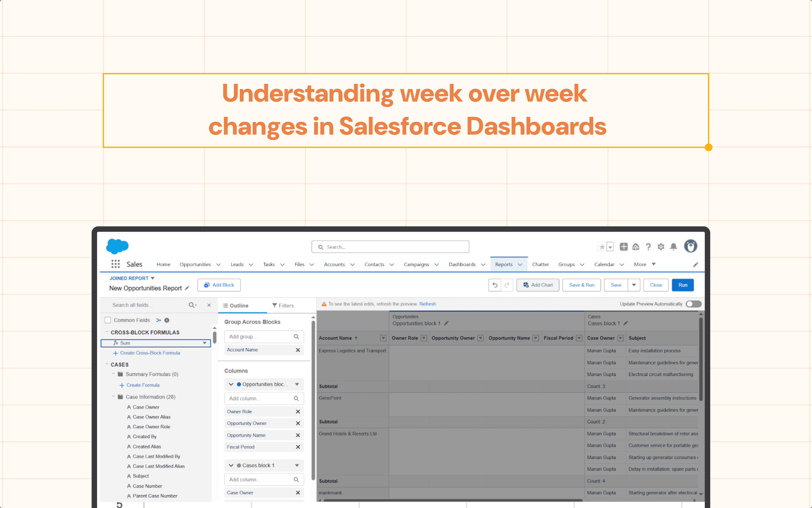Screen dimensions: 812x508
Task: Open Owner Role column menu
Action: [424, 338]
